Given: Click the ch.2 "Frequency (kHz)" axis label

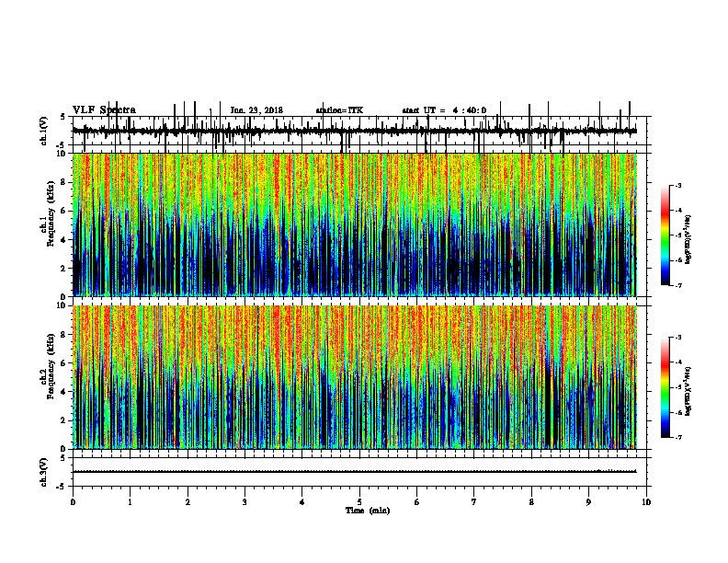Looking at the screenshot, I should point(51,366).
